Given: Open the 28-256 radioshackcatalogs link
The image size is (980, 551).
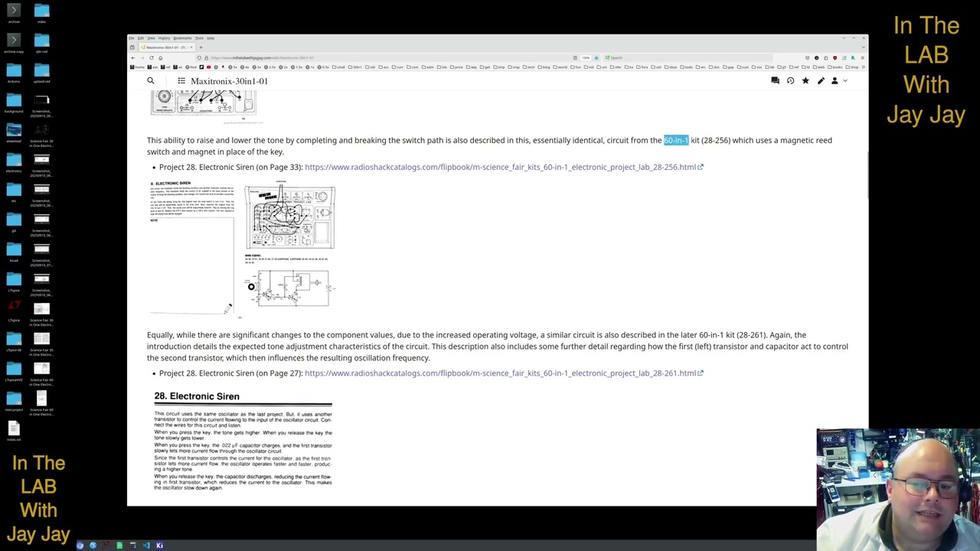Looking at the screenshot, I should [x=504, y=167].
